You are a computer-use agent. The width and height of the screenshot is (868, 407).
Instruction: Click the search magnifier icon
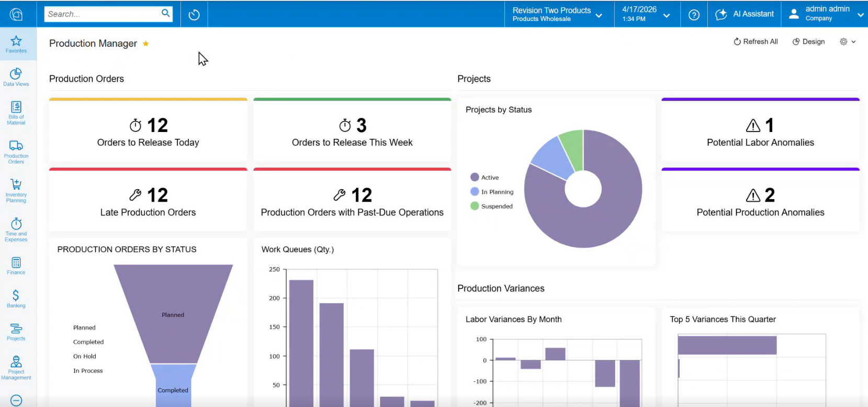point(166,14)
